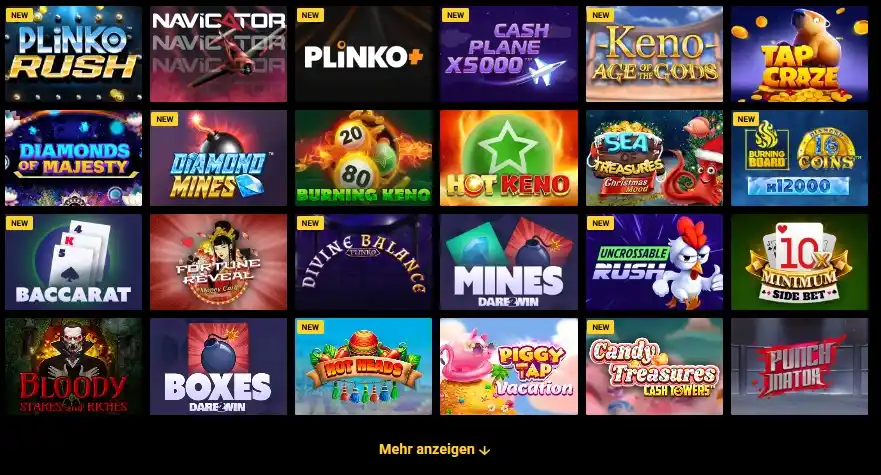881x475 pixels.
Task: Choose Sea of Treasures Christmas Mood
Action: pos(654,158)
